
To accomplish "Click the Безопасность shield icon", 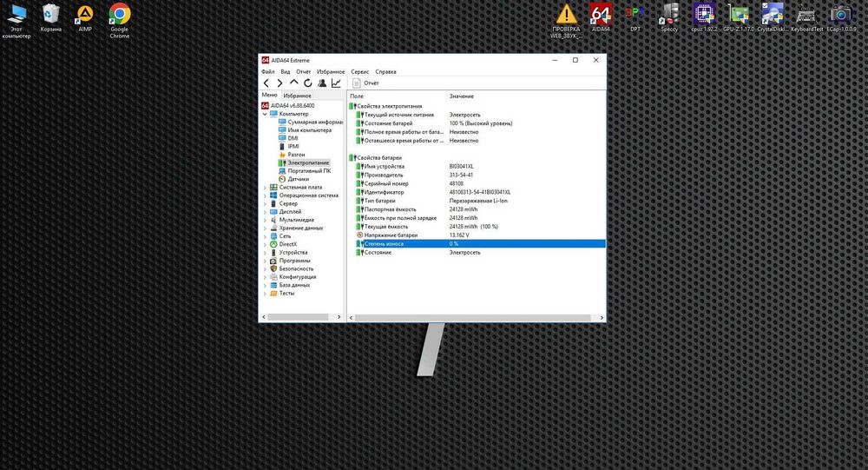I will coord(273,268).
